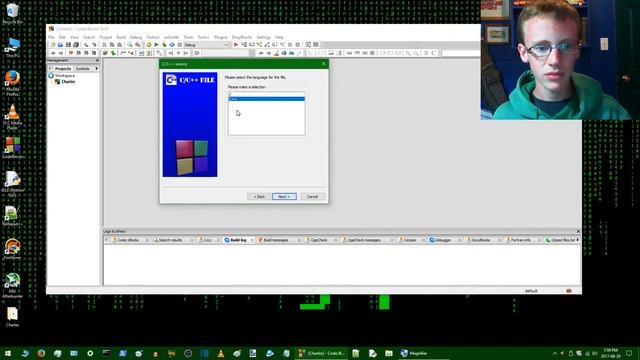Select C++ in the language list
640x360 pixels.
tap(266, 99)
